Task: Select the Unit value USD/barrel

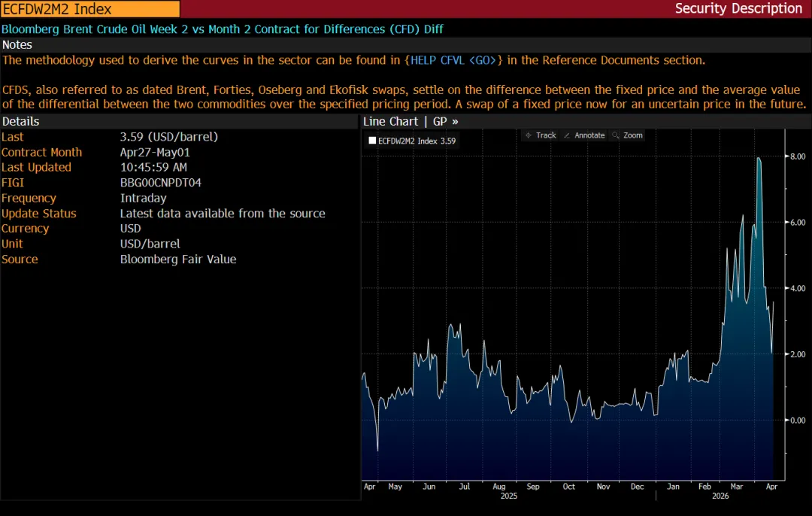Action: pyautogui.click(x=150, y=244)
